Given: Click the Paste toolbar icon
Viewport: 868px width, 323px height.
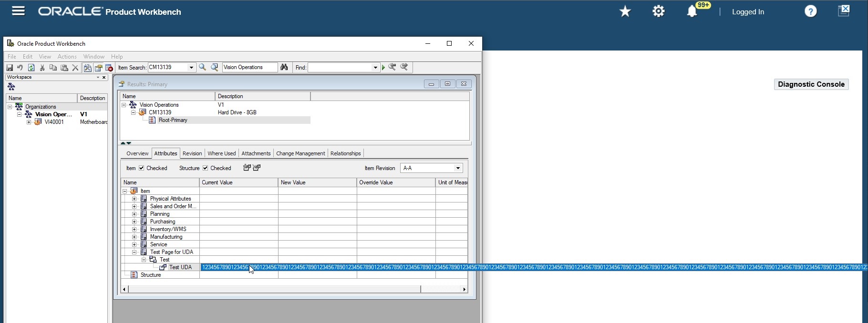Looking at the screenshot, I should tap(64, 68).
